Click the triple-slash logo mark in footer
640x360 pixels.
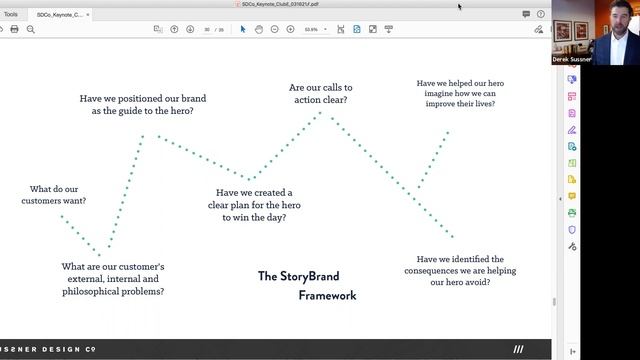(518, 349)
